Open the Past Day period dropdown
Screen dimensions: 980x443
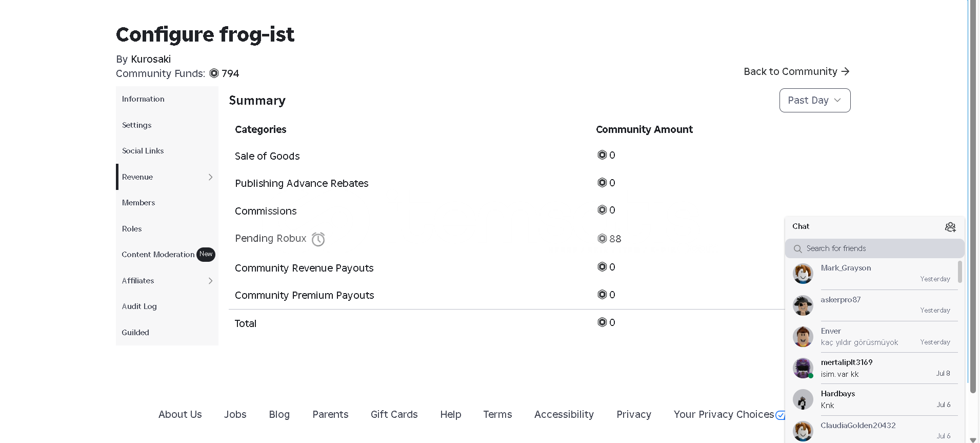(x=815, y=100)
